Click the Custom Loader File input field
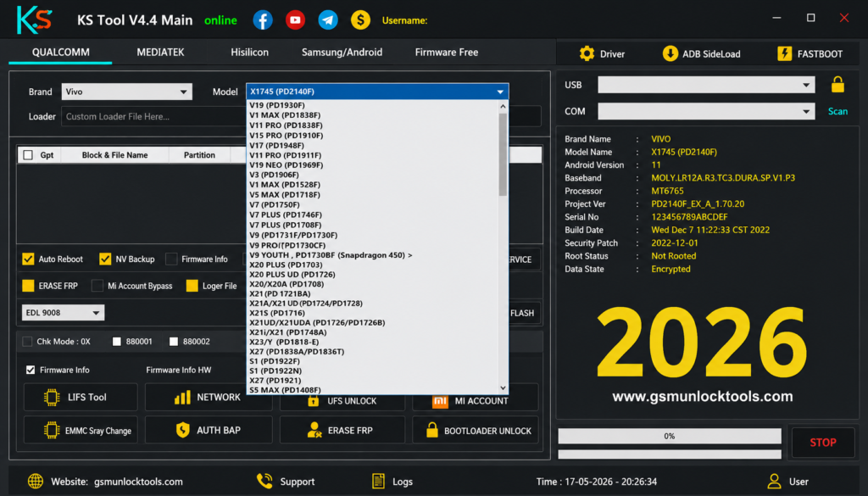This screenshot has height=496, width=868. [154, 116]
